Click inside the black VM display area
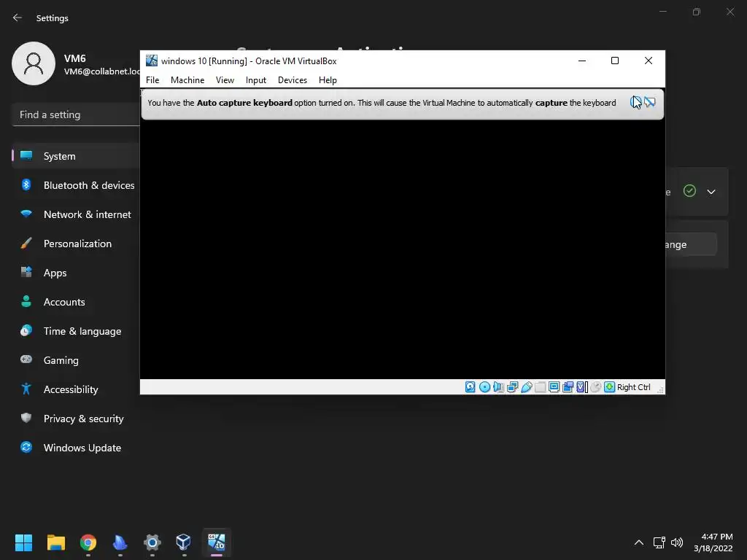The width and height of the screenshot is (747, 560). pyautogui.click(x=403, y=249)
